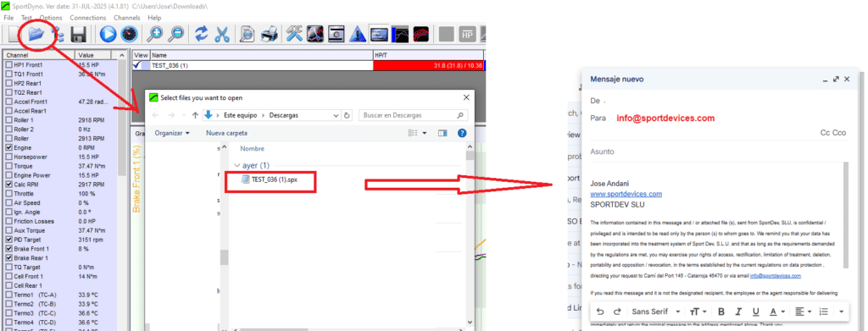This screenshot has height=331, width=868.
Task: Expand the Organizar dropdown
Action: [x=172, y=133]
